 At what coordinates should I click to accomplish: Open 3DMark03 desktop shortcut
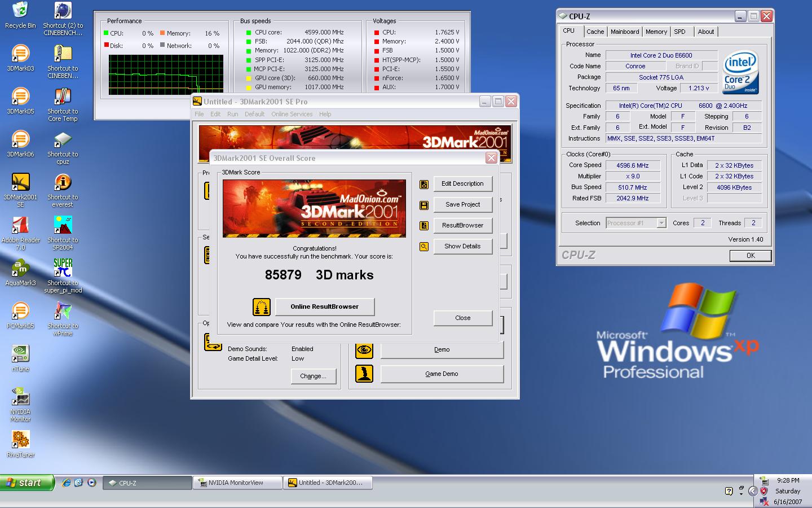coord(20,58)
